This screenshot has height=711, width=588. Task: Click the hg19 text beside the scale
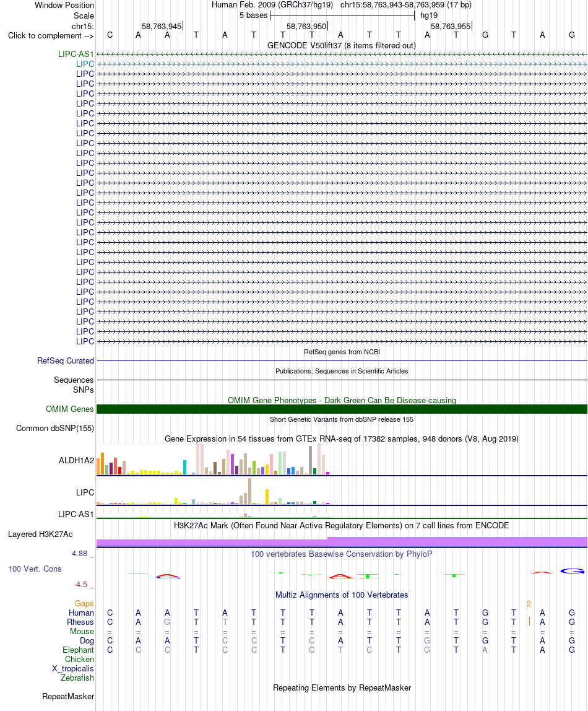428,15
